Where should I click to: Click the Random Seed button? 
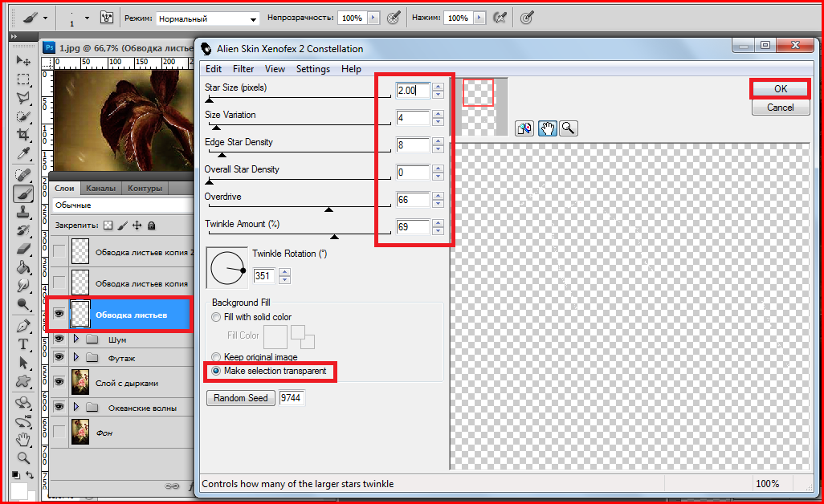point(241,398)
